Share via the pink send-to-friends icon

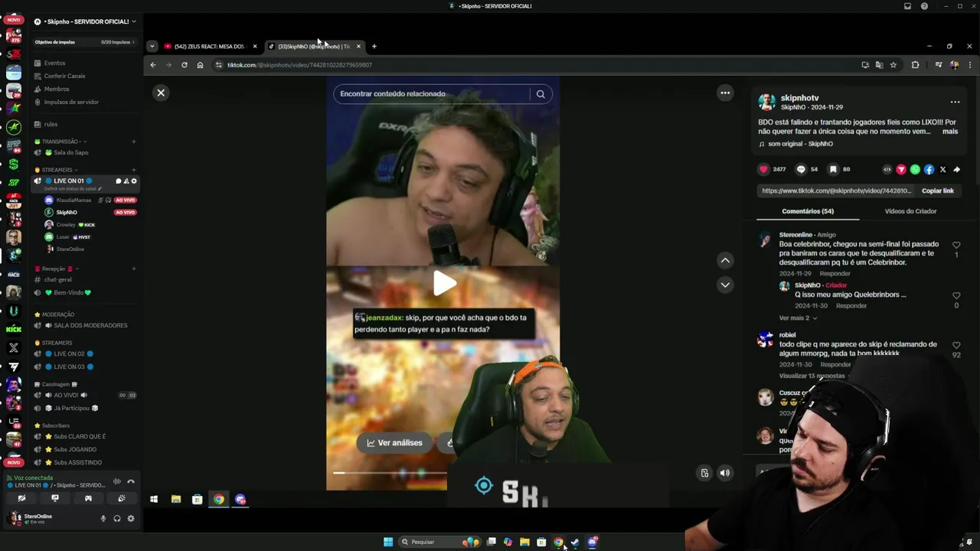(x=901, y=169)
